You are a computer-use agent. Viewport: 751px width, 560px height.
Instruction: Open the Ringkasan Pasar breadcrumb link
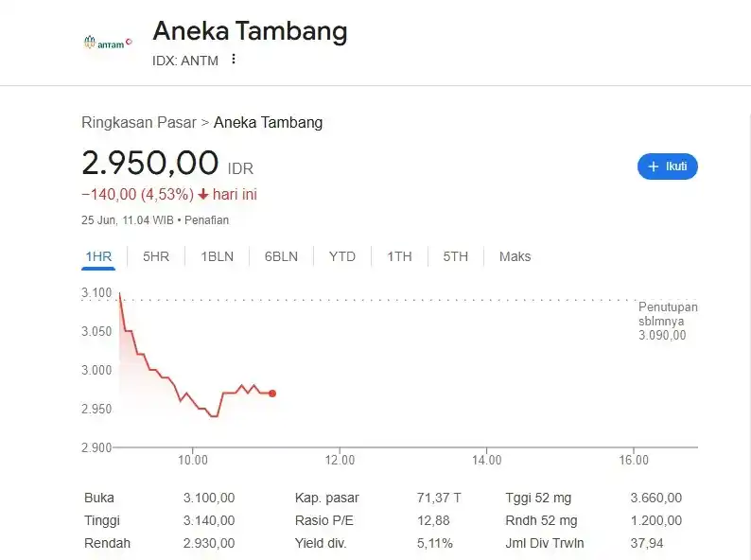[138, 122]
